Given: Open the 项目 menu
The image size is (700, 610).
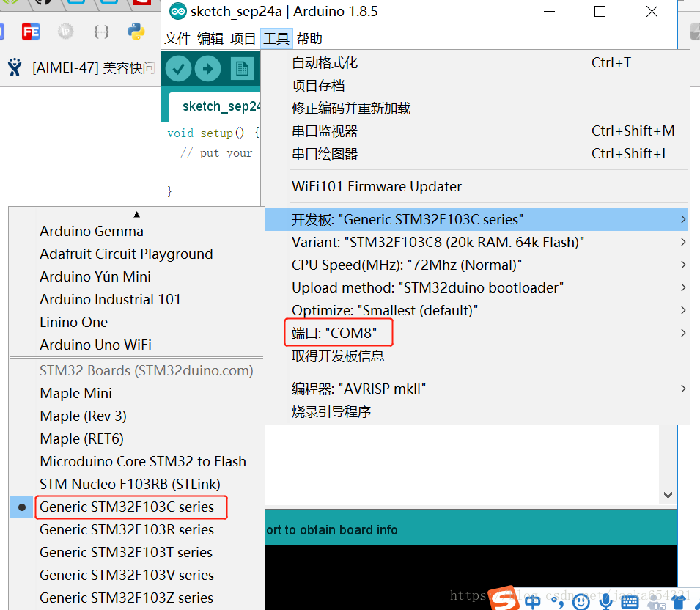Looking at the screenshot, I should point(243,38).
